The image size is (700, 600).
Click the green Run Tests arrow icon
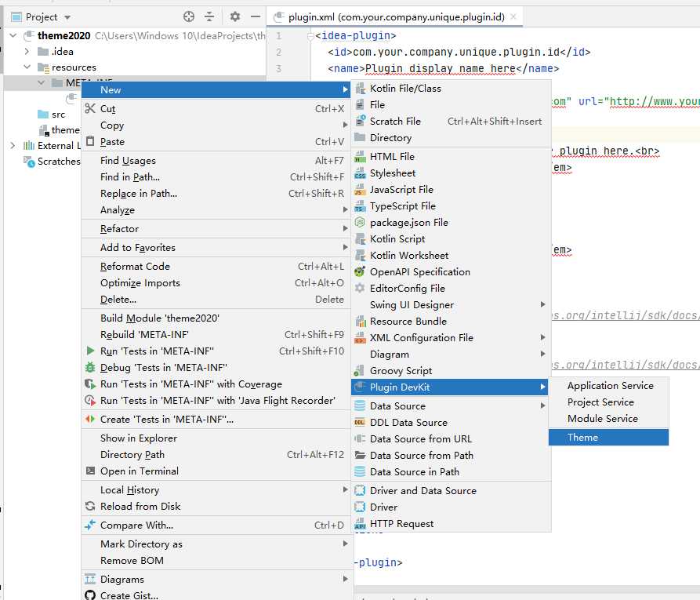click(90, 351)
